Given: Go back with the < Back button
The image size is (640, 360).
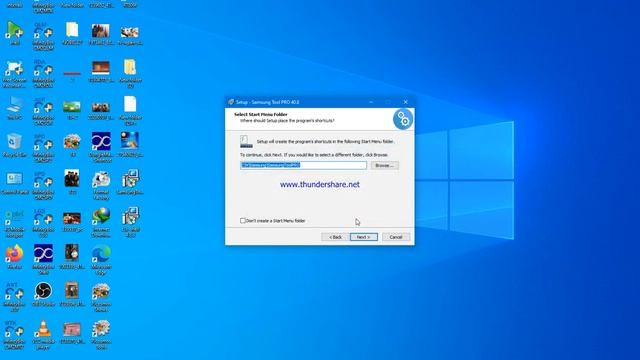Looking at the screenshot, I should point(335,237).
